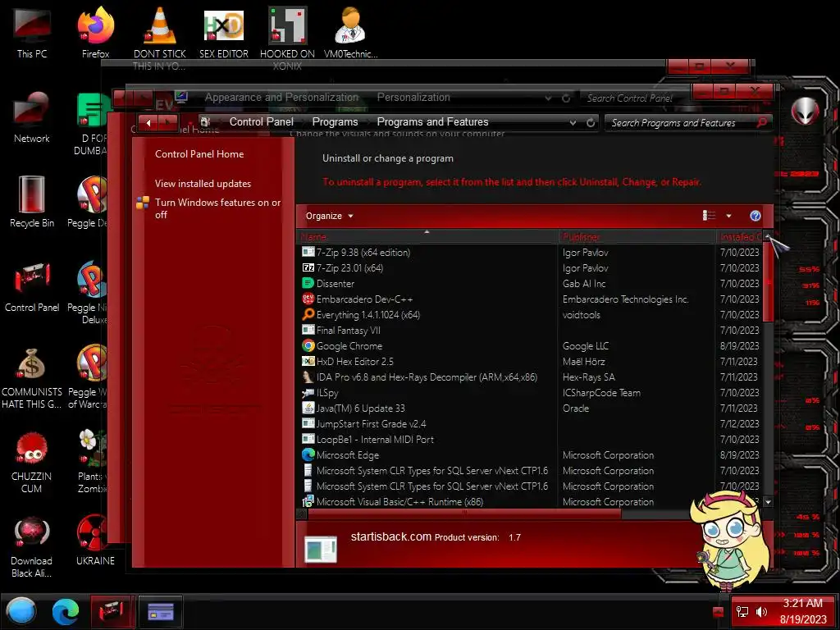The width and height of the screenshot is (840, 630).
Task: Click Control Panel in the breadcrumb
Action: pyautogui.click(x=262, y=122)
